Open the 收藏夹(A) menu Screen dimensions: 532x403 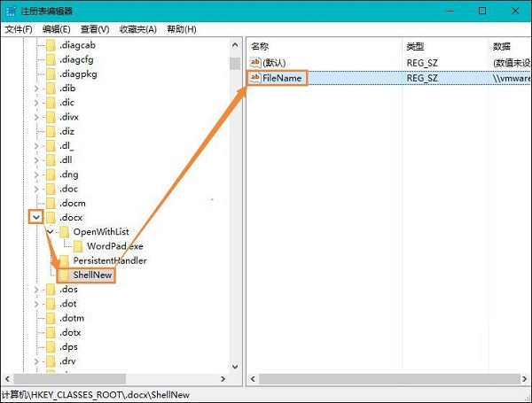tap(137, 29)
